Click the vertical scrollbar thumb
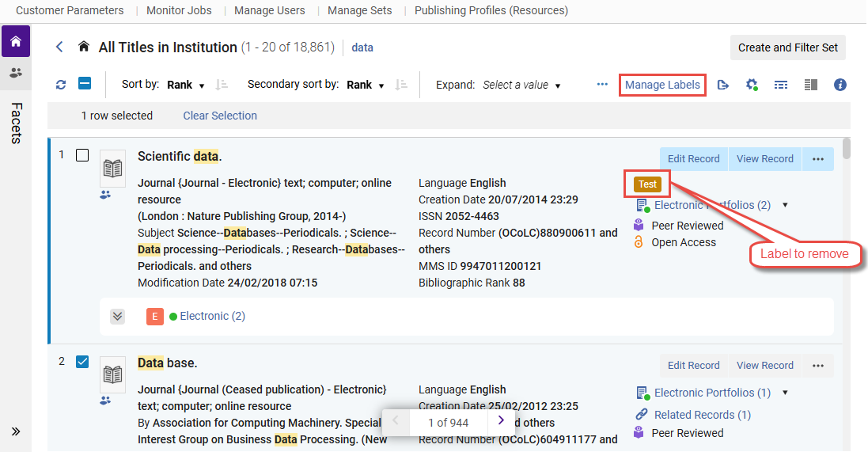The height and width of the screenshot is (452, 868). [x=846, y=149]
